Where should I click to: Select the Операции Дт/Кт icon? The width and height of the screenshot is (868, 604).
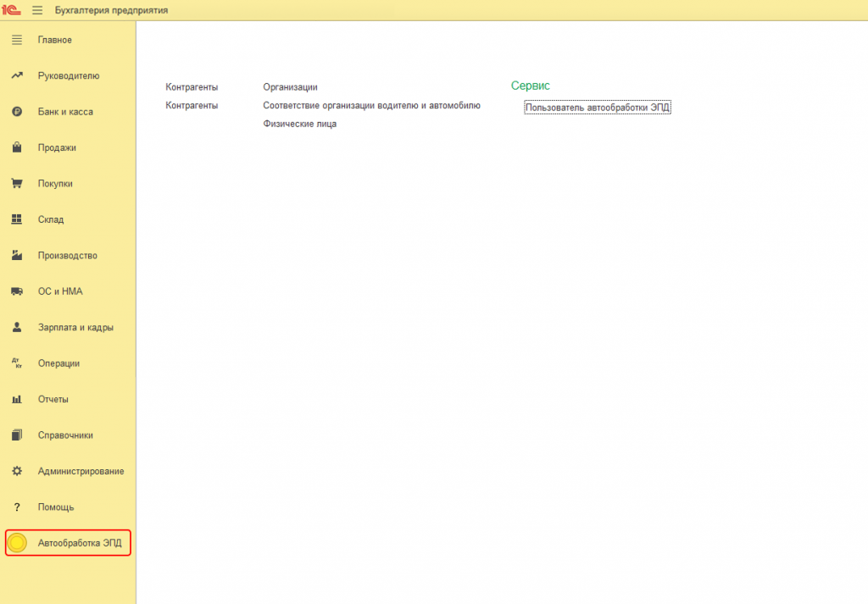[17, 363]
